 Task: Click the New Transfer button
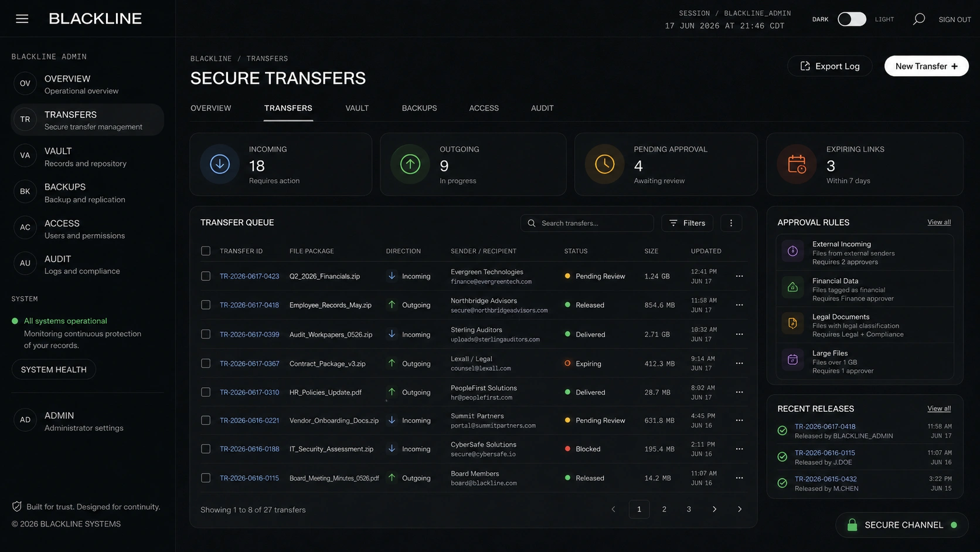(926, 66)
